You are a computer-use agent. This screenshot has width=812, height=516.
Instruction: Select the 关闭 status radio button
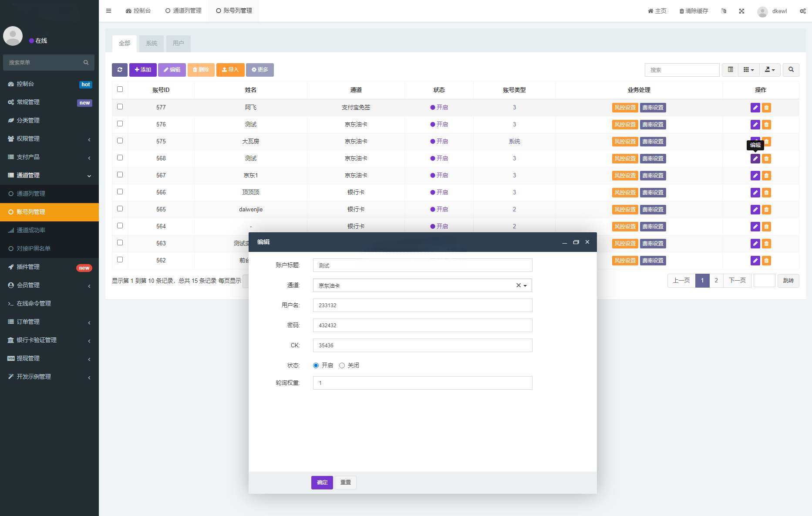point(342,365)
